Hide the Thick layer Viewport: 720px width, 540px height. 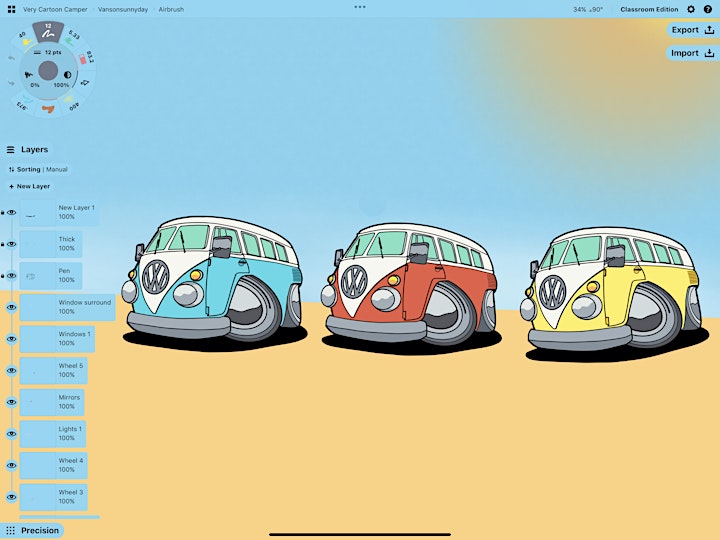[12, 244]
